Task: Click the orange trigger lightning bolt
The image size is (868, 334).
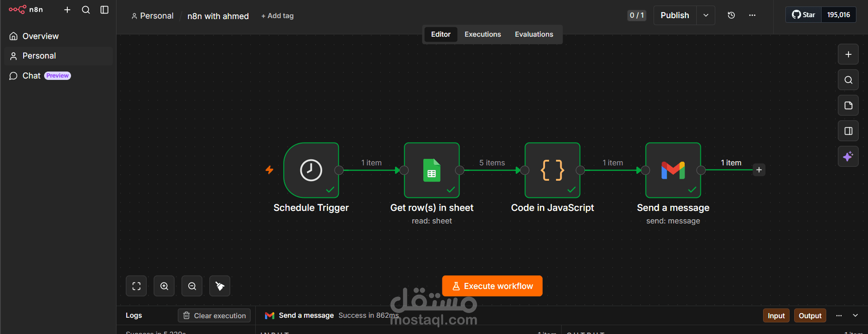Action: coord(269,170)
